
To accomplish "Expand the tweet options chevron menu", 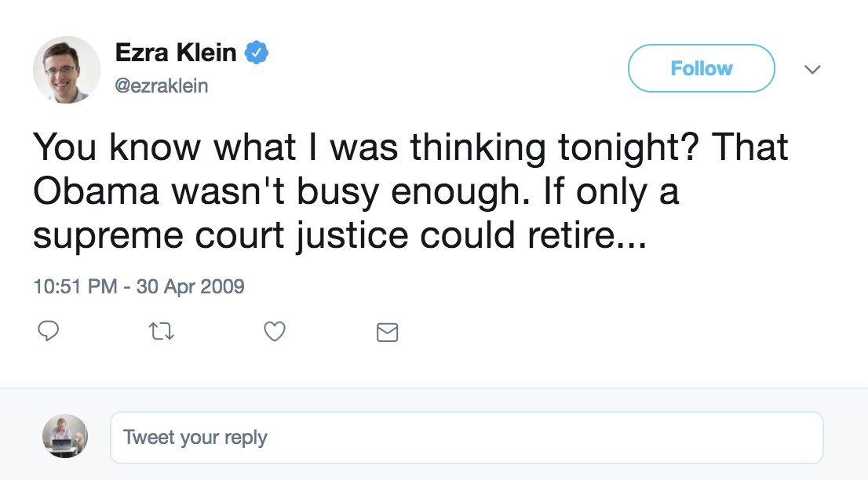I will (x=813, y=70).
